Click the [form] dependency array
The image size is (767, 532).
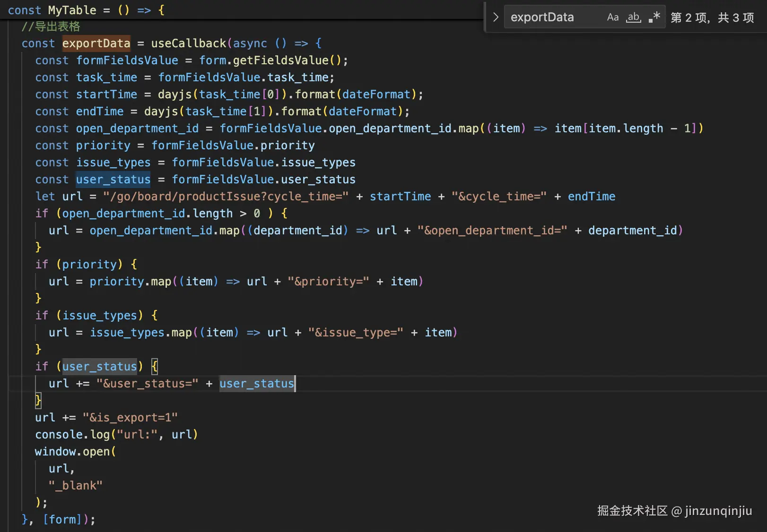click(x=62, y=520)
